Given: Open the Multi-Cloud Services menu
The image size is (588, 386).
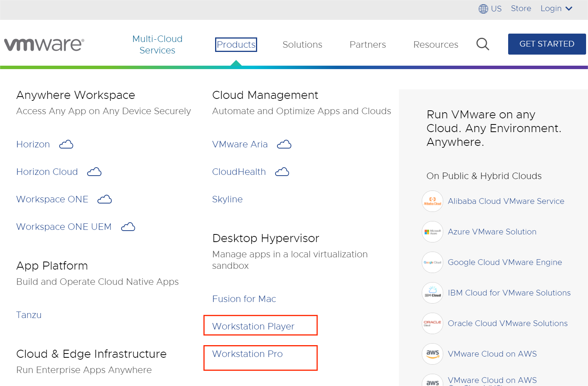Looking at the screenshot, I should click(157, 44).
